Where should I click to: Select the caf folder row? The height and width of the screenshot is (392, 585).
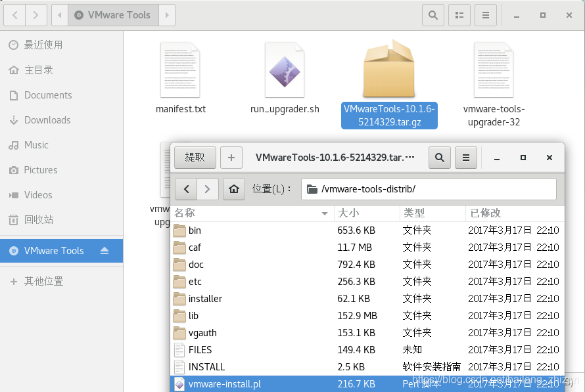coord(367,248)
